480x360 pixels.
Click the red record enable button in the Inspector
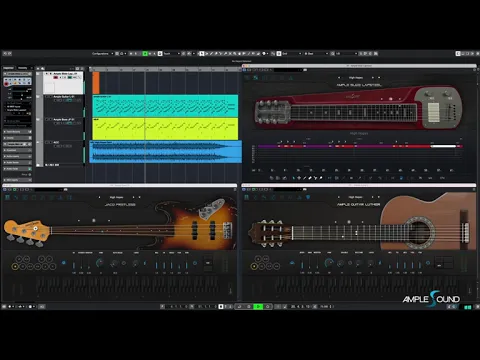coord(6,84)
